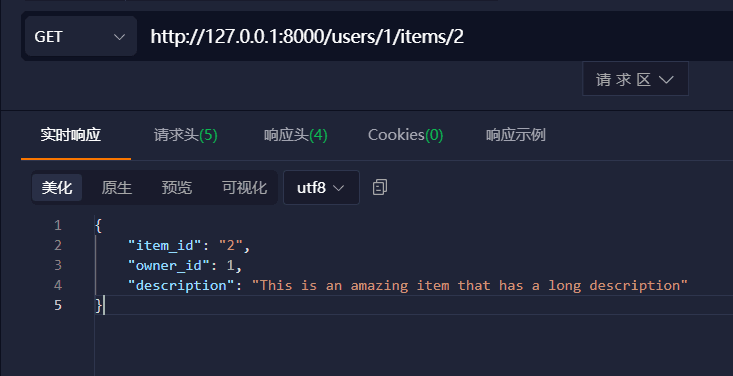Select the 预览 preview mode
Image resolution: width=733 pixels, height=376 pixels.
(177, 188)
